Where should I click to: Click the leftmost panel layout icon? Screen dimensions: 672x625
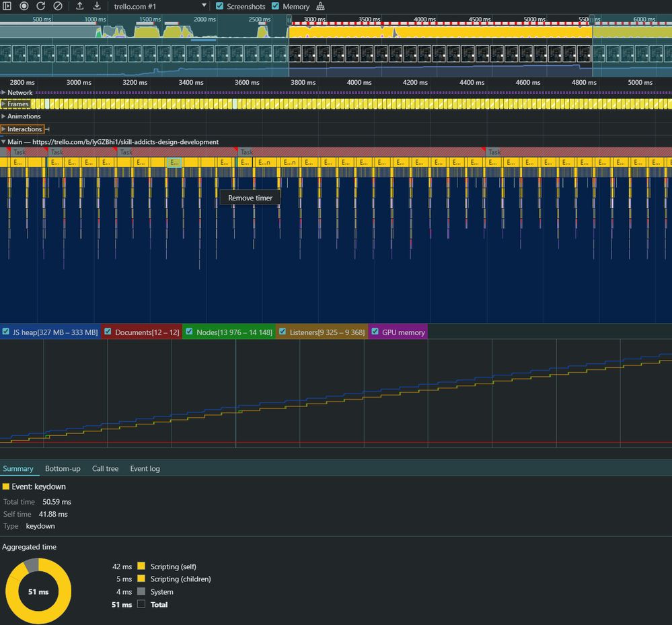pyautogui.click(x=7, y=6)
